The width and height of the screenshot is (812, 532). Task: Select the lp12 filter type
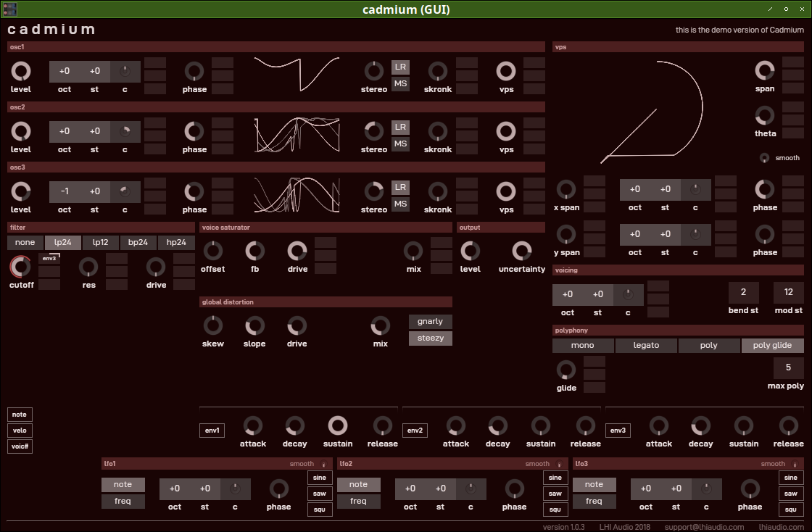[101, 242]
